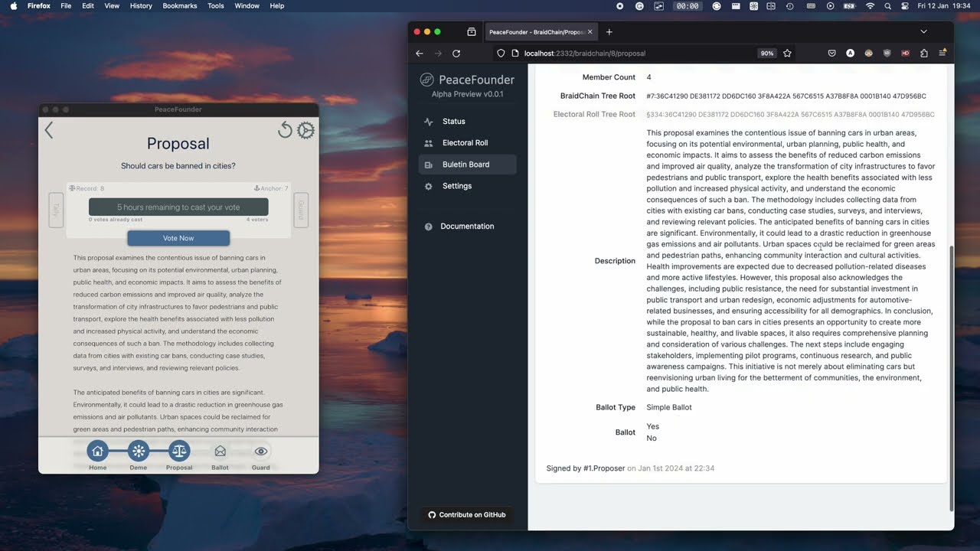Open the View menu
The image size is (980, 551).
pyautogui.click(x=112, y=5)
